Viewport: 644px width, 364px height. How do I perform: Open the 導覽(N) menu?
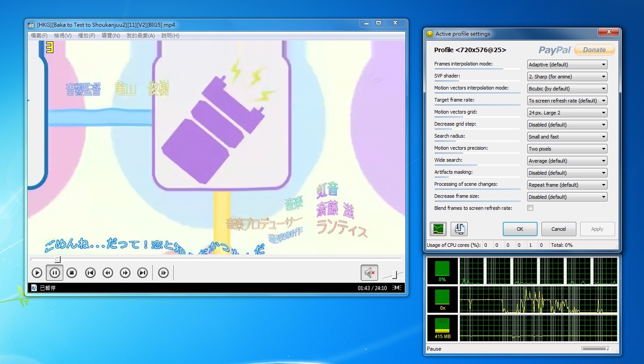click(x=110, y=36)
